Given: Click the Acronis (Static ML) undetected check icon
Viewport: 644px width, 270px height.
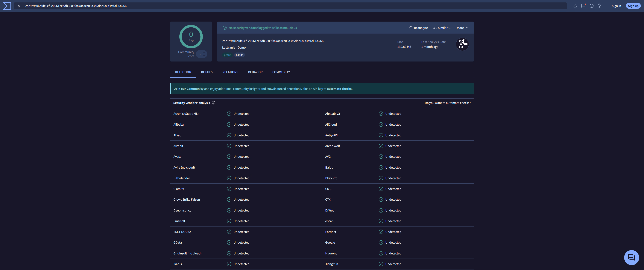Looking at the screenshot, I should point(229,114).
